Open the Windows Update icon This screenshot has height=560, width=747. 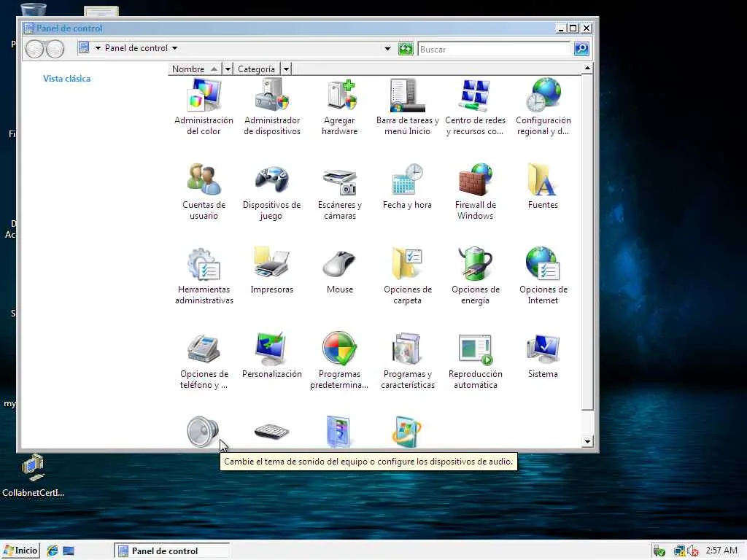tap(406, 432)
